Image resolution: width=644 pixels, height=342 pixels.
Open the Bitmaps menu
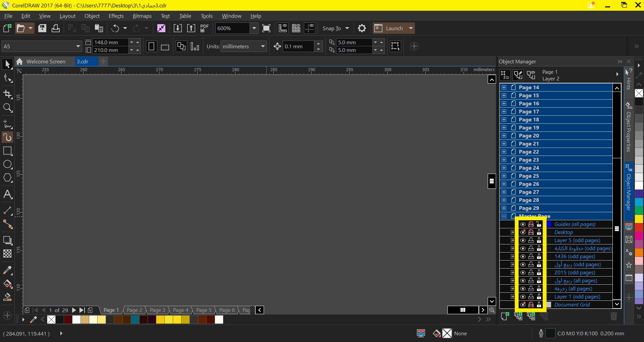[142, 16]
